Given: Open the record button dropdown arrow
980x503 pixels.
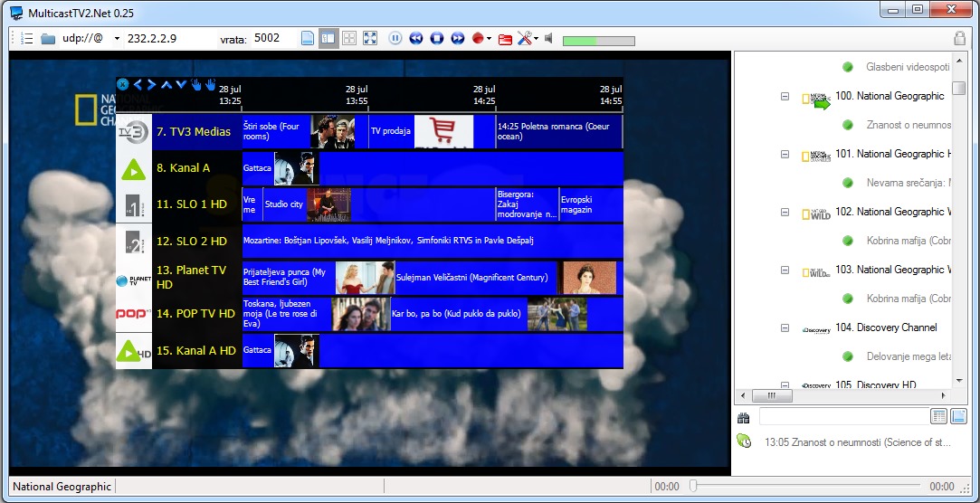Looking at the screenshot, I should (x=489, y=40).
